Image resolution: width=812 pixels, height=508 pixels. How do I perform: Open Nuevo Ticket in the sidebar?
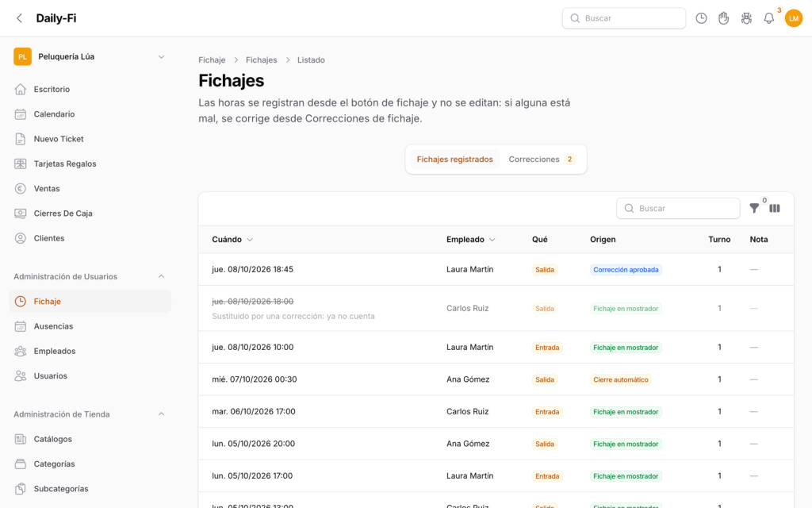pos(90,139)
